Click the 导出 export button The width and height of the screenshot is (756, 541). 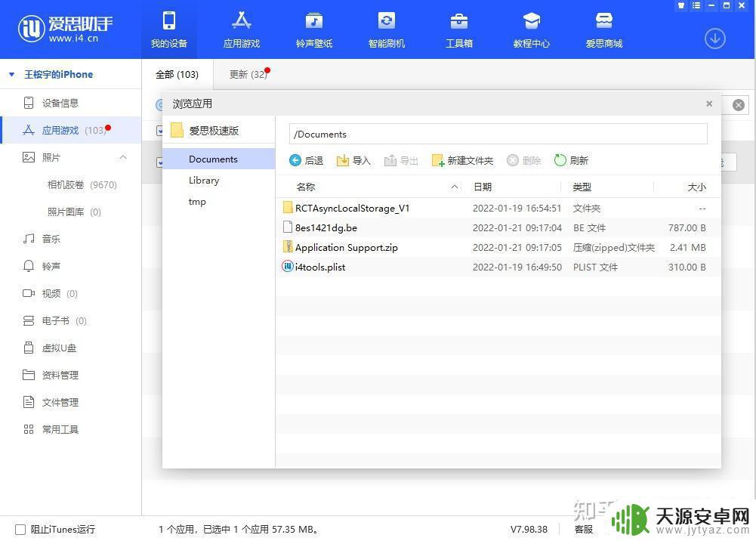pyautogui.click(x=401, y=161)
